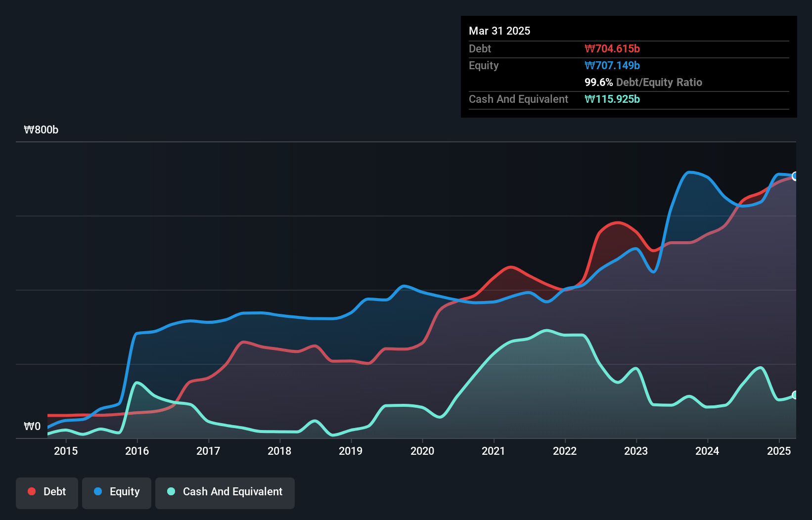Click the ₩115.925b cash value
This screenshot has height=520, width=812.
[612, 99]
